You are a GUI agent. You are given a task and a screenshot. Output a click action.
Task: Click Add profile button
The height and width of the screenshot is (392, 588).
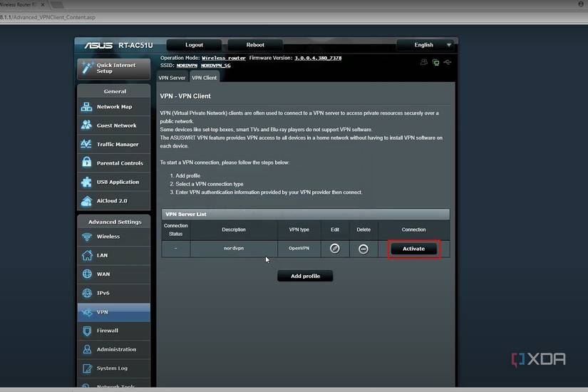tap(305, 276)
